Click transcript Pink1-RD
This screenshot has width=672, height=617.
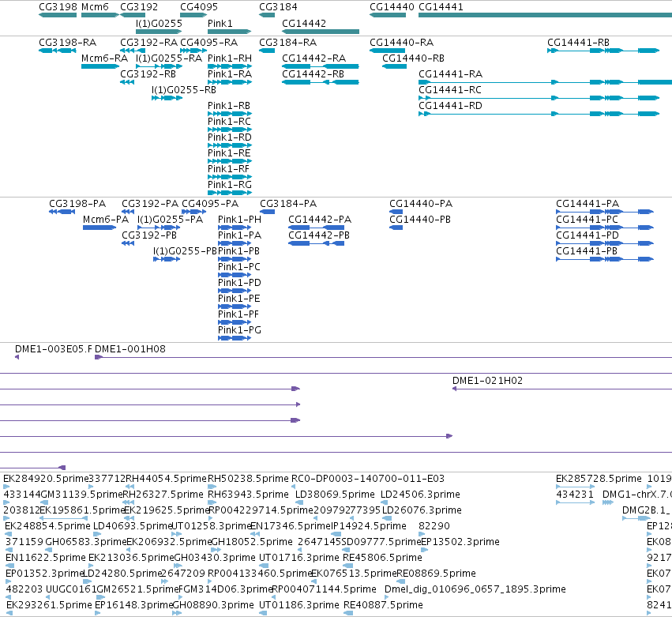point(230,137)
